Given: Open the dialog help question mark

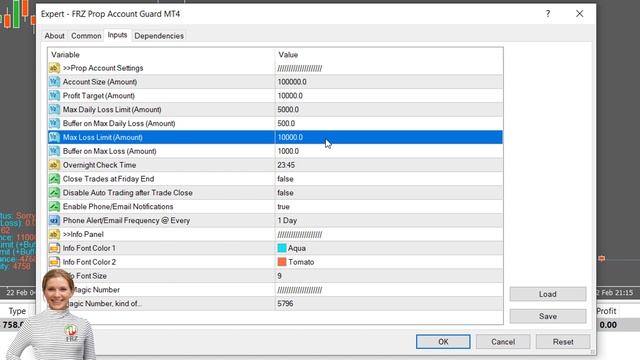Looking at the screenshot, I should (x=548, y=13).
